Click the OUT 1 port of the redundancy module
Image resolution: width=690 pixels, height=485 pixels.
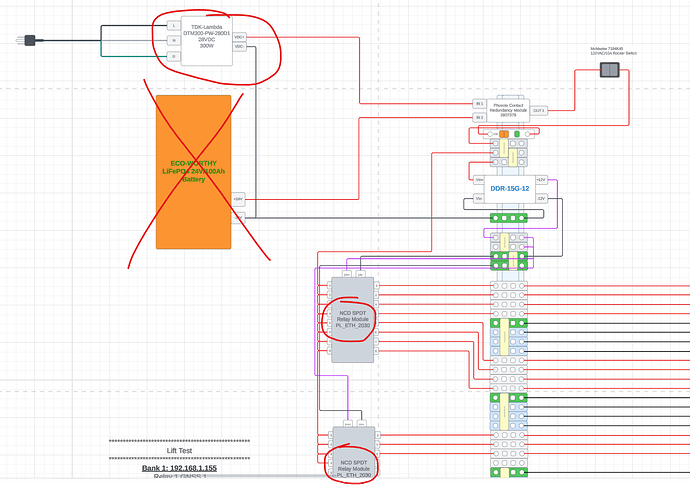539,110
